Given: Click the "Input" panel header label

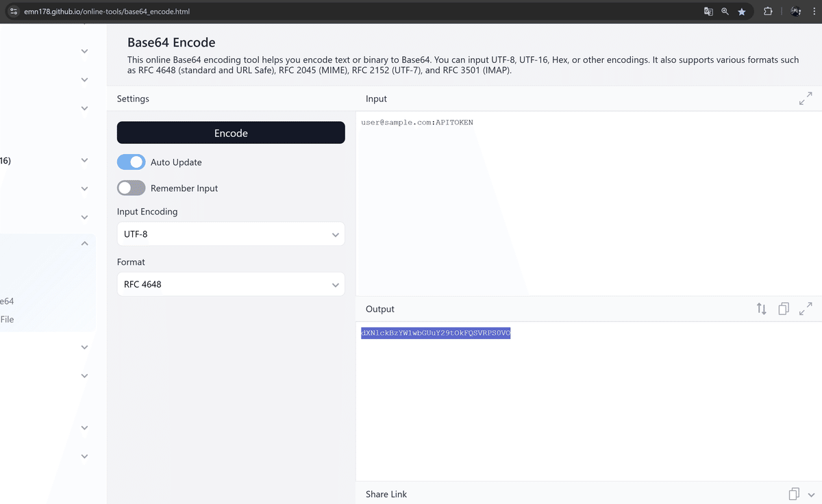Looking at the screenshot, I should click(x=376, y=99).
